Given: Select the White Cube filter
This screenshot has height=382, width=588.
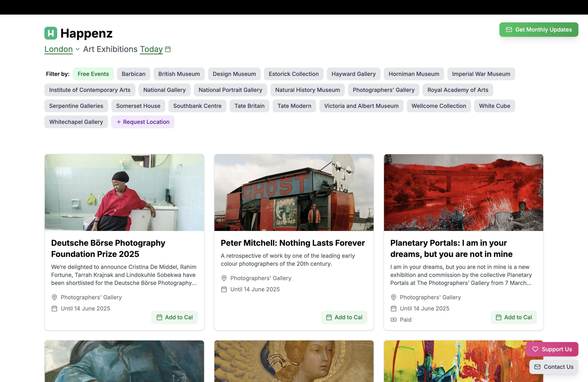Looking at the screenshot, I should [x=494, y=106].
